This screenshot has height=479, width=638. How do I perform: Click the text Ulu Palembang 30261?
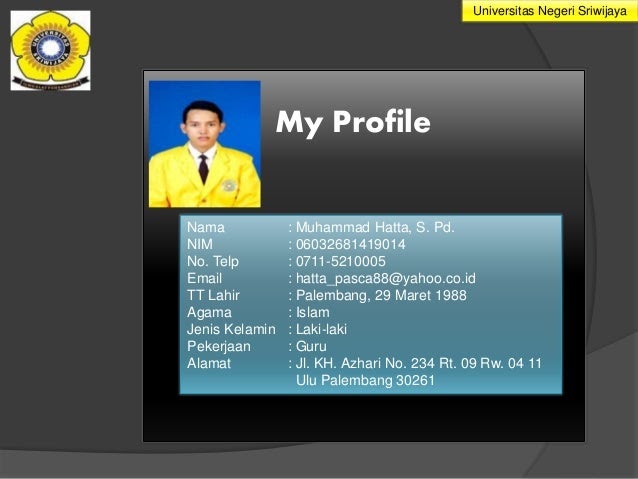[x=365, y=381]
